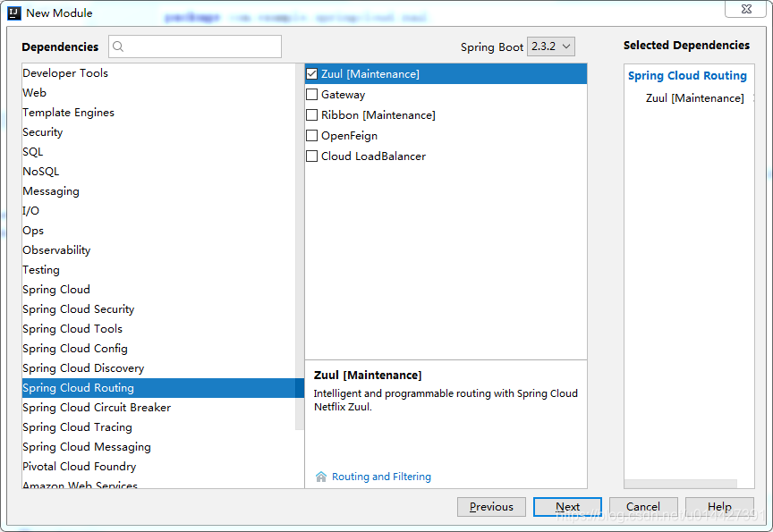Screen dimensions: 773x532
Task: Click Zuul [Maintenance] under Selected Dependencies
Action: [694, 98]
